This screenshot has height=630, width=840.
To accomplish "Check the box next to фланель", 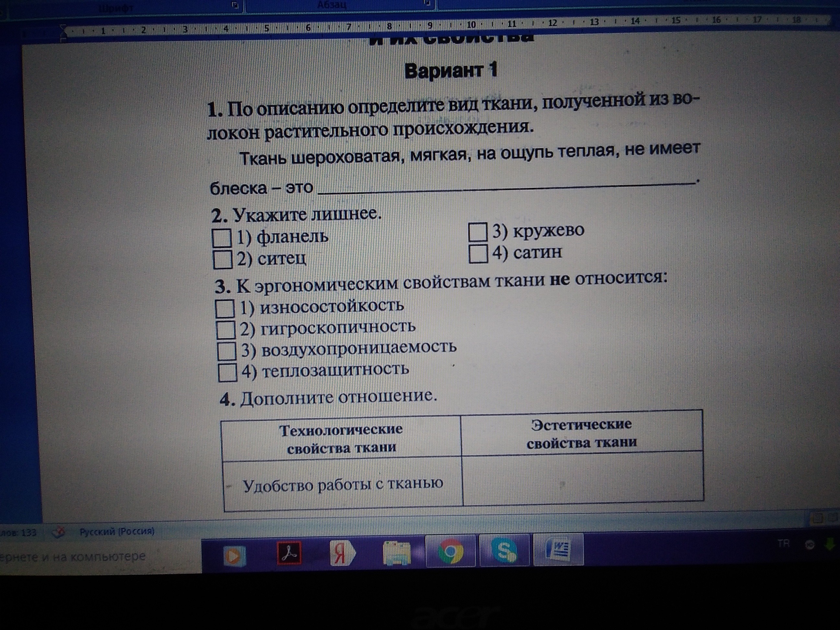I will [222, 238].
